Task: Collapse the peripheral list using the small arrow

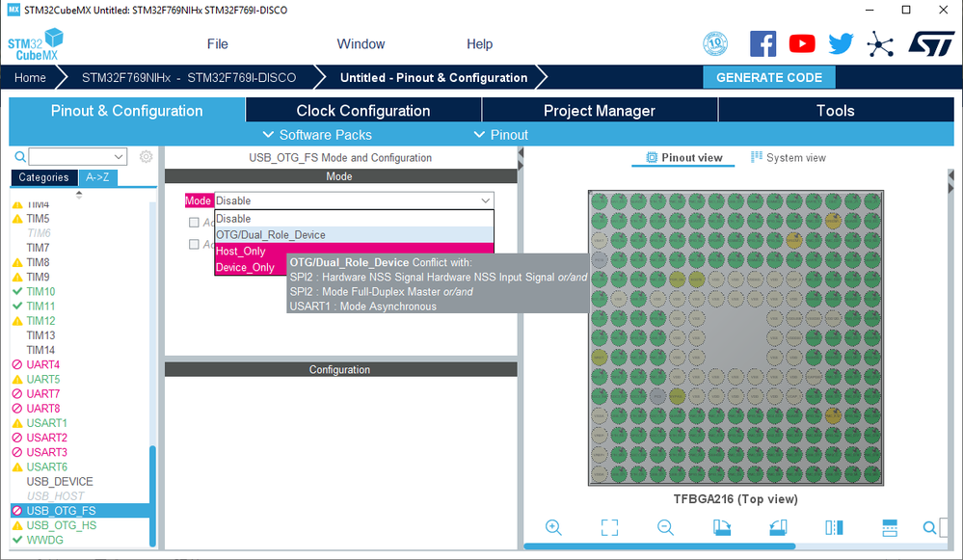Action: (79, 195)
